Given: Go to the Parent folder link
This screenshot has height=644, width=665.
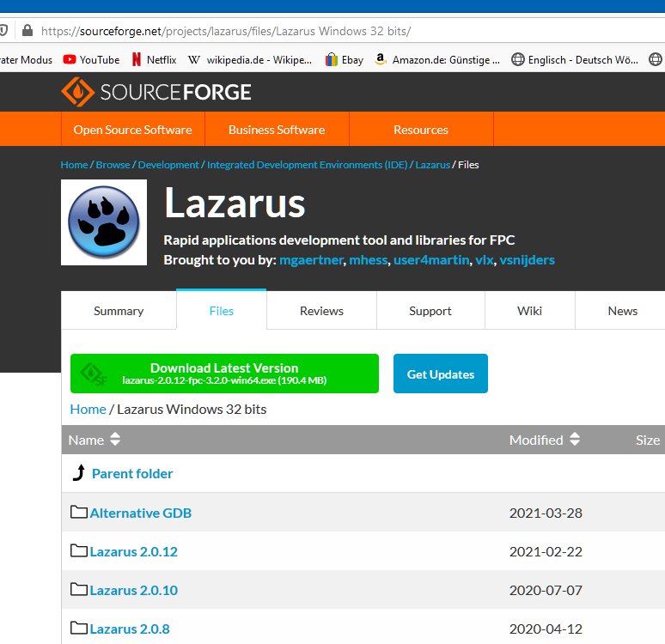Looking at the screenshot, I should tap(132, 473).
